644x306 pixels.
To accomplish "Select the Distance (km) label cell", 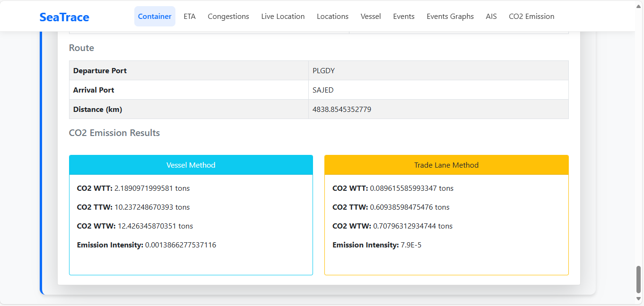I will click(x=189, y=109).
